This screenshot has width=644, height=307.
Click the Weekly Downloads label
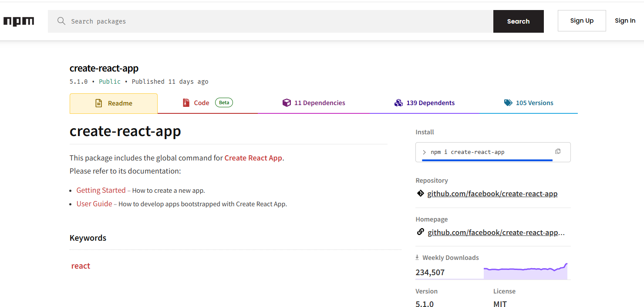pos(451,258)
